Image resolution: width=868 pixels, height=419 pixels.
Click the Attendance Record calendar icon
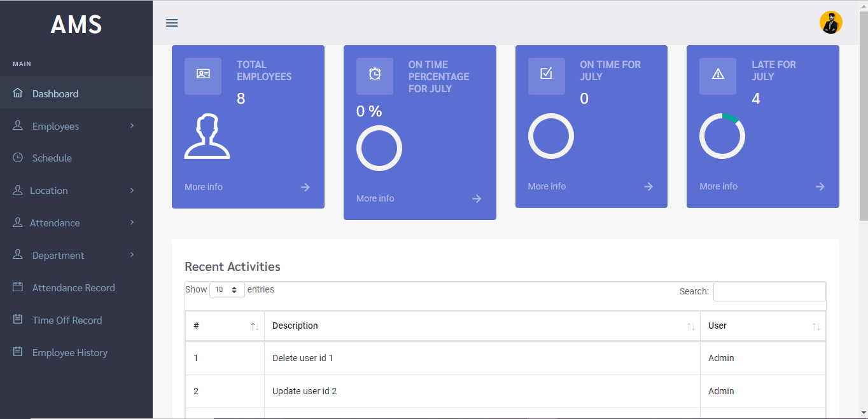point(18,287)
